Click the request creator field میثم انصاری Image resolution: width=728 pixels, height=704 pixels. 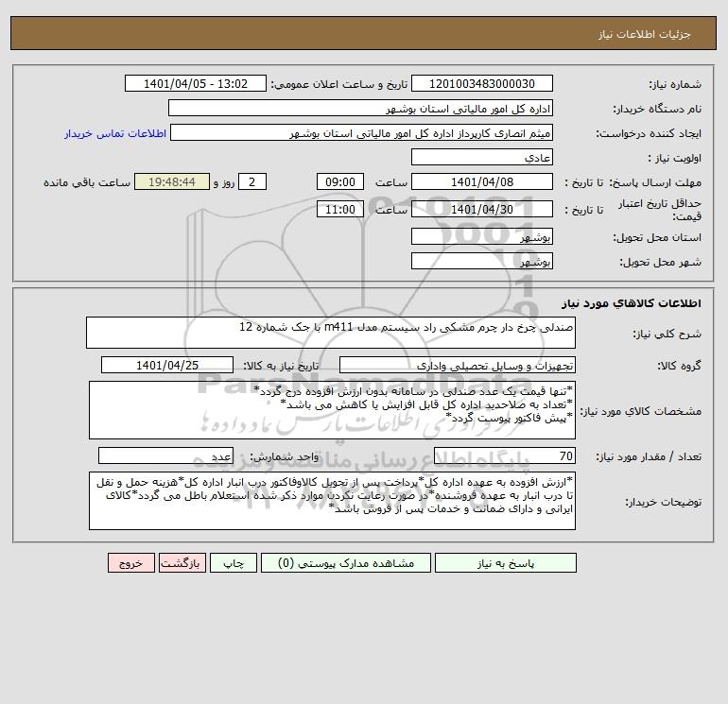pos(362,132)
